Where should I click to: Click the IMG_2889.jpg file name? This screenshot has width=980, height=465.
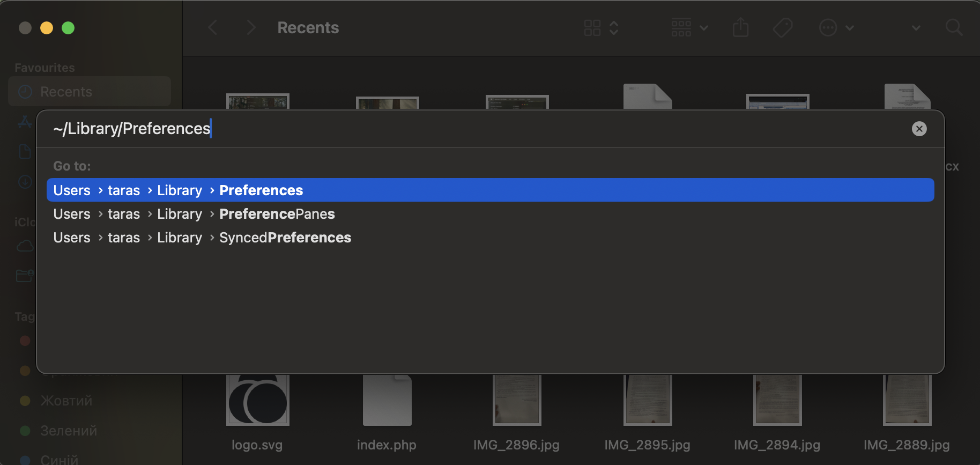[x=907, y=445]
